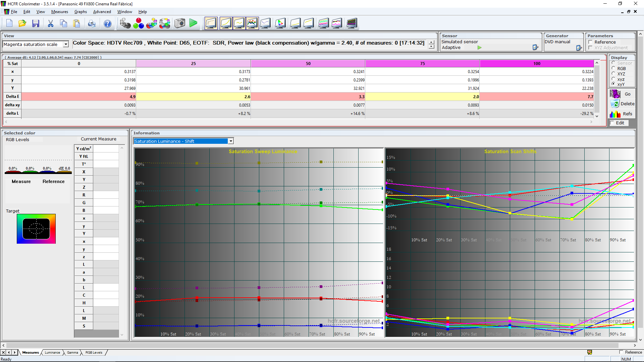
Task: Start continuous measures with the green play icon
Action: [193, 23]
